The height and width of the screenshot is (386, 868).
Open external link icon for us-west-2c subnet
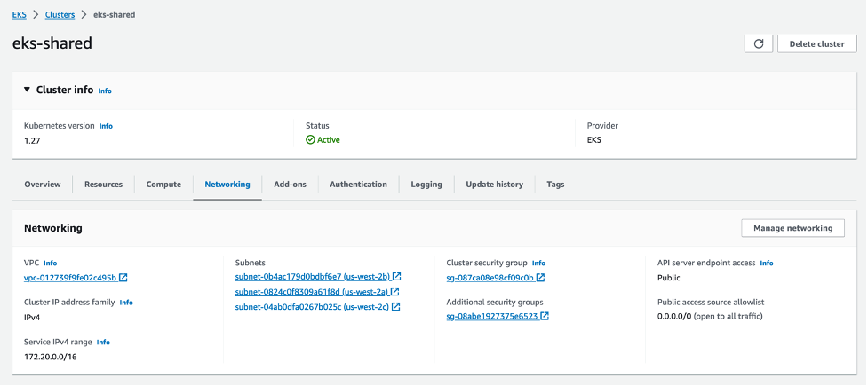(x=396, y=306)
